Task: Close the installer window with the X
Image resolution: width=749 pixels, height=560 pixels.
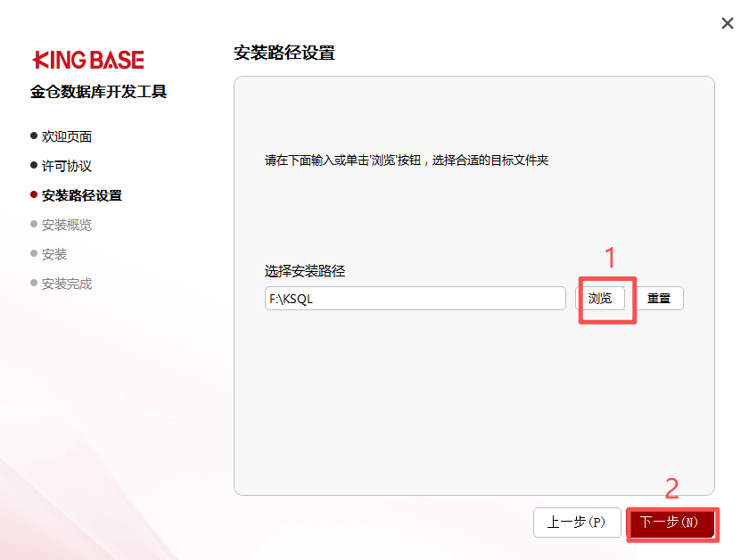Action: (x=727, y=23)
